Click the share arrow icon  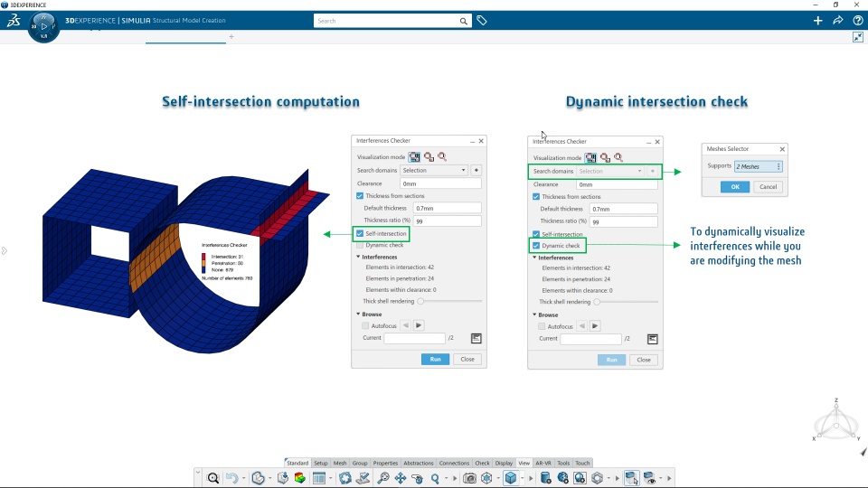click(837, 21)
